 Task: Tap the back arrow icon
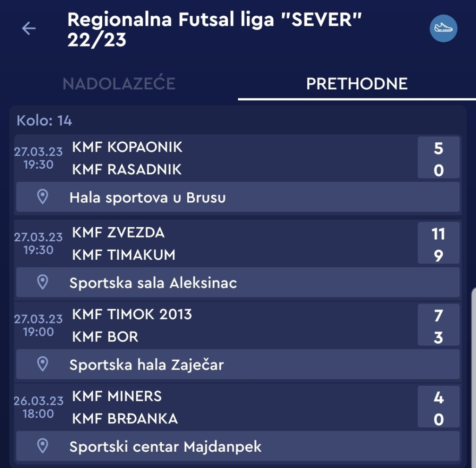point(29,29)
